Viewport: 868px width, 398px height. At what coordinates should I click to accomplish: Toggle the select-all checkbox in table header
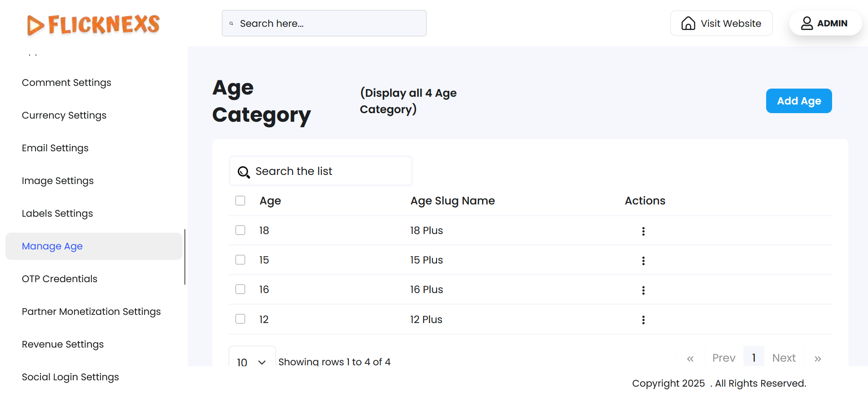tap(241, 201)
